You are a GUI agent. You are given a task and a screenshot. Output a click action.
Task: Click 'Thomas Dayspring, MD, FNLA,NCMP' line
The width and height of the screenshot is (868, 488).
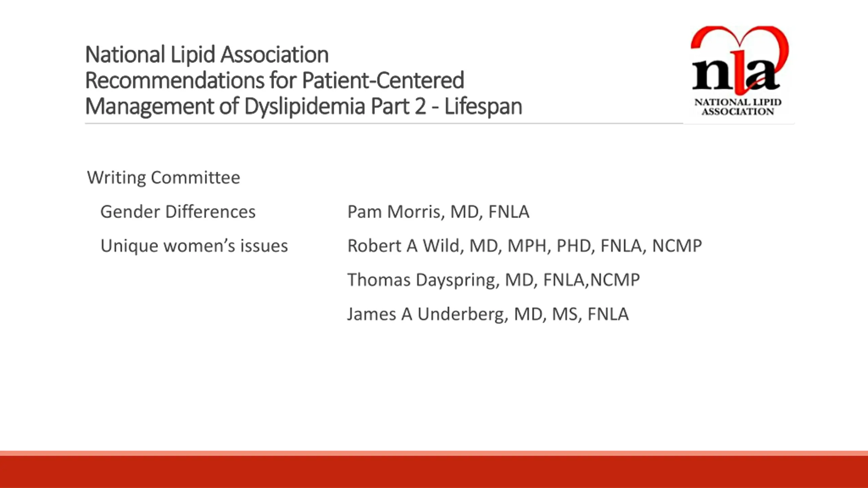point(494,280)
